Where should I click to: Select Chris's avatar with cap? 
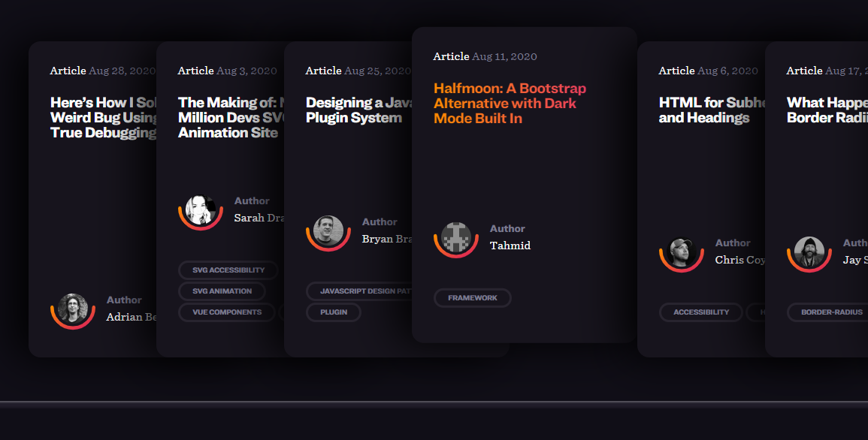pyautogui.click(x=682, y=252)
